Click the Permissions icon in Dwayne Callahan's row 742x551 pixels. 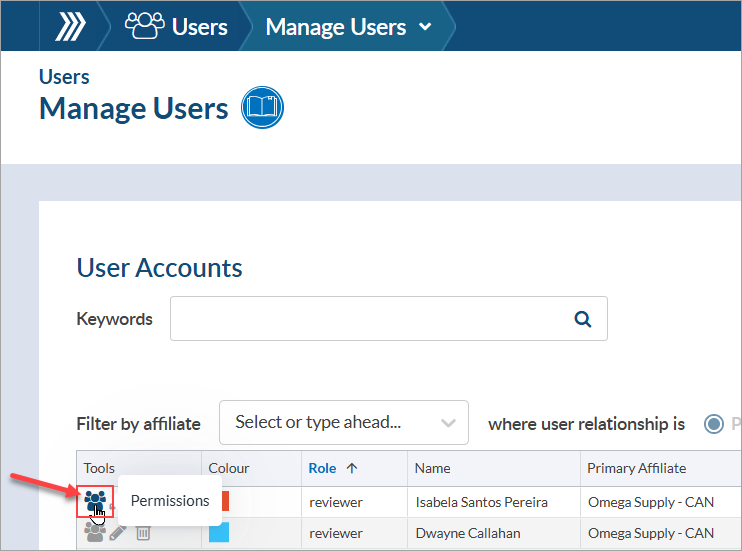tap(95, 533)
